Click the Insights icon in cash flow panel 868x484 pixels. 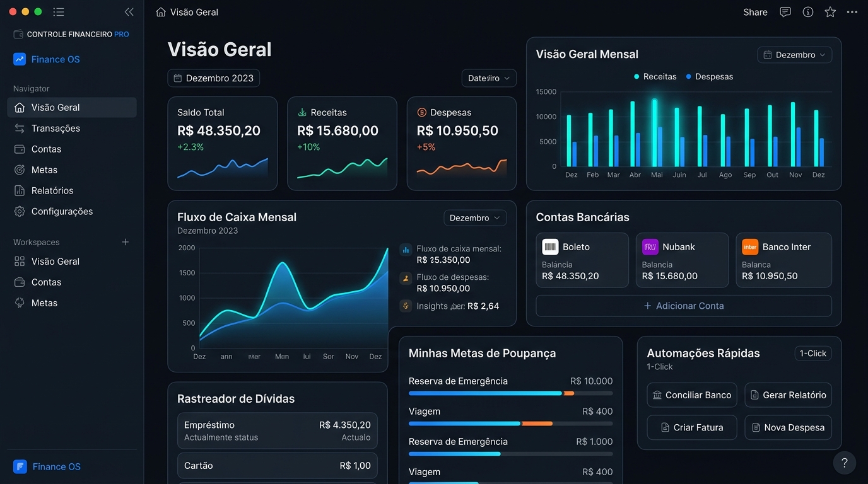[x=406, y=306]
